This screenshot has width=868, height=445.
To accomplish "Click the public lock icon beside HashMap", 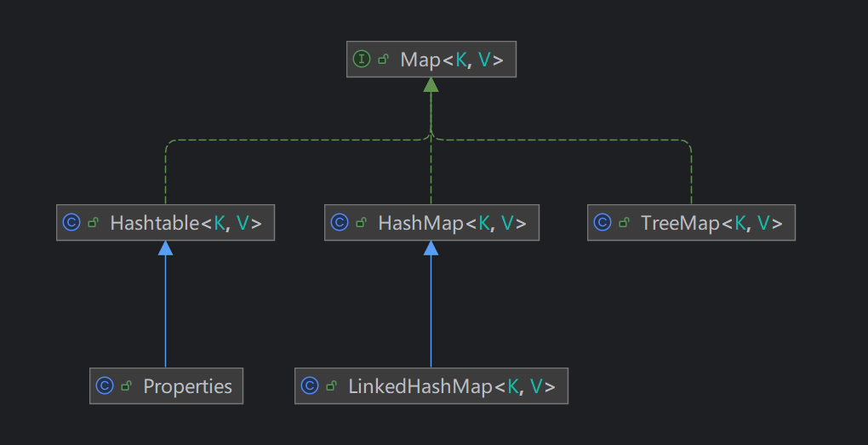I will coord(362,224).
